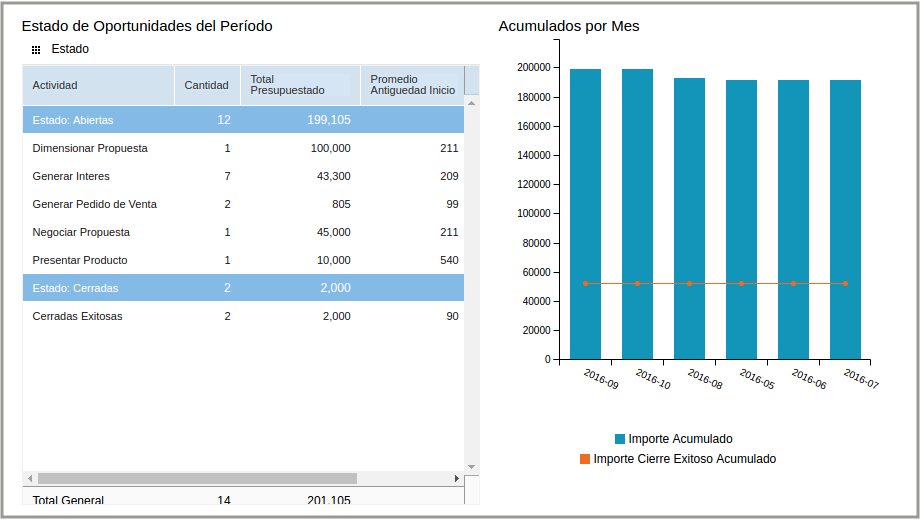This screenshot has height=520, width=924.
Task: Select the Generar Interes row
Action: pyautogui.click(x=71, y=176)
